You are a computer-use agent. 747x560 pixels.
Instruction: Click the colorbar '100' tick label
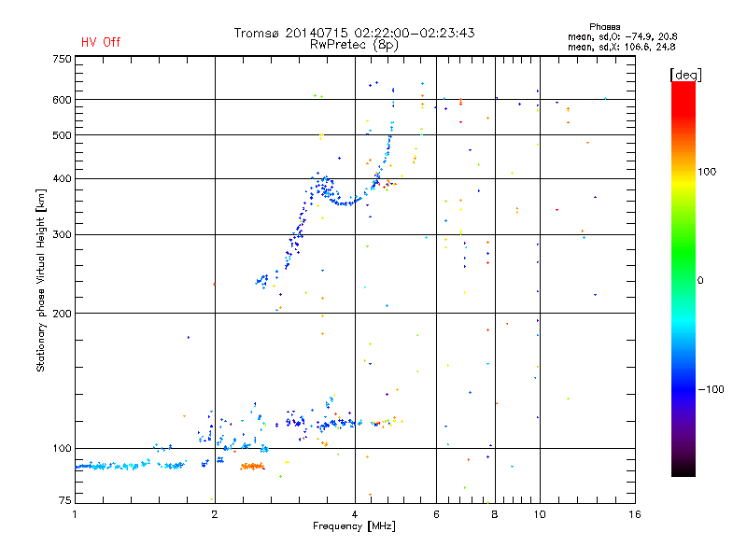tap(707, 172)
